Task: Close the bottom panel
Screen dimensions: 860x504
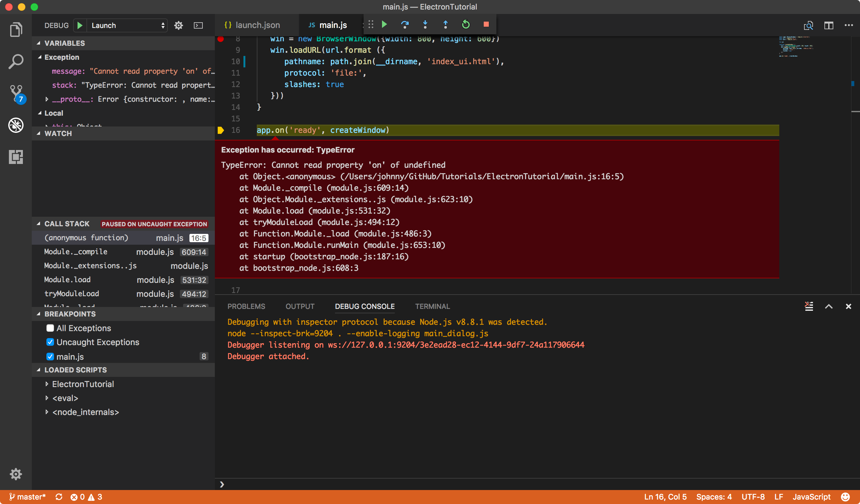Action: [848, 306]
